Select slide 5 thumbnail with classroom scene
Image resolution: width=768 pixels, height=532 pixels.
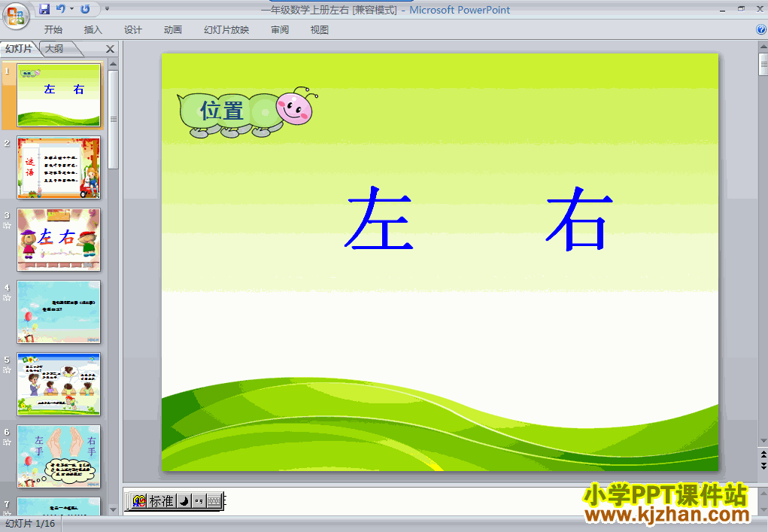pos(59,384)
